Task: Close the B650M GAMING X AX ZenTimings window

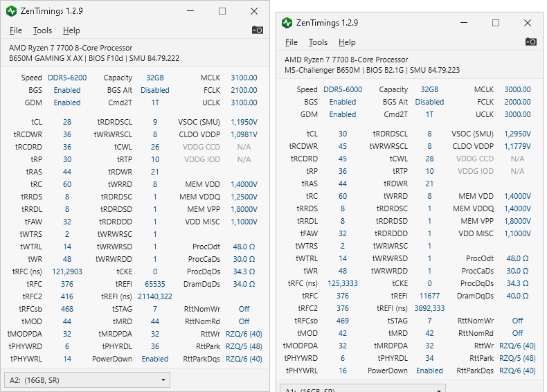Action: tap(254, 12)
